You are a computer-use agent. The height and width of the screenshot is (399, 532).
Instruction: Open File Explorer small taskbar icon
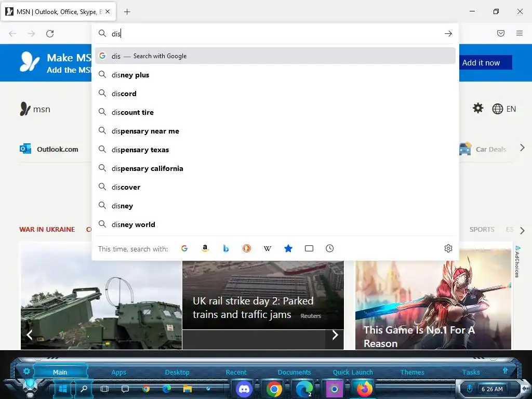[187, 389]
